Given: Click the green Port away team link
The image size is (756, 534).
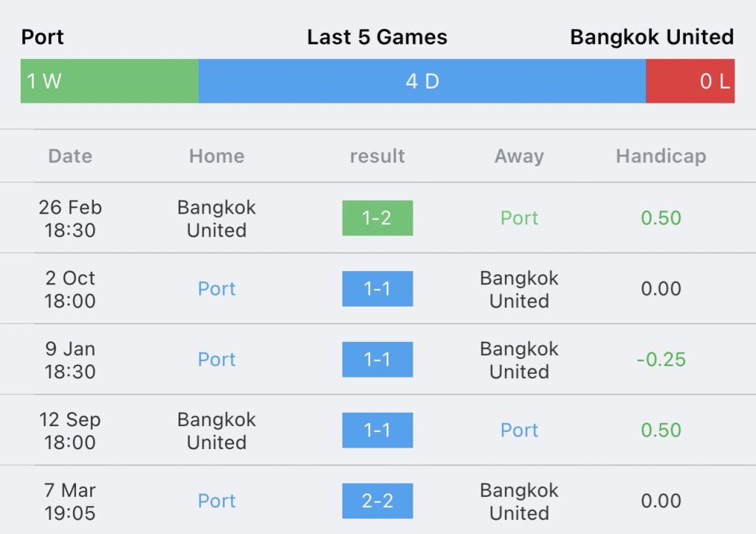Looking at the screenshot, I should tap(519, 218).
